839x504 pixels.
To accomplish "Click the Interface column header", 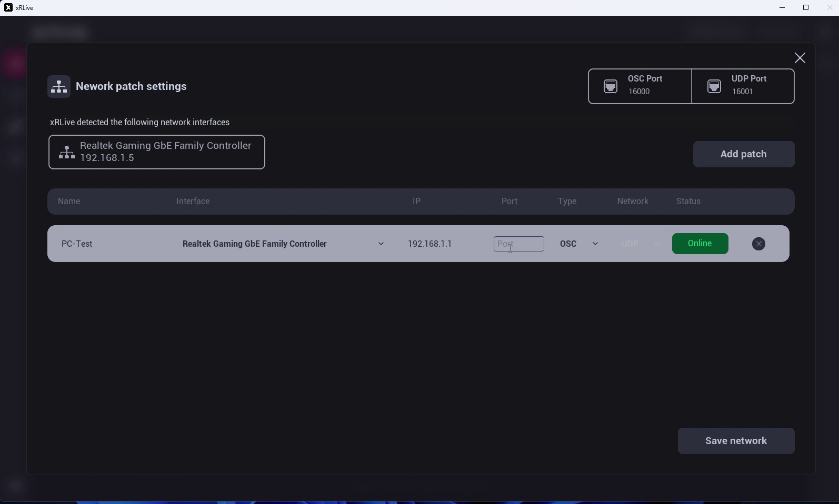I will point(193,201).
